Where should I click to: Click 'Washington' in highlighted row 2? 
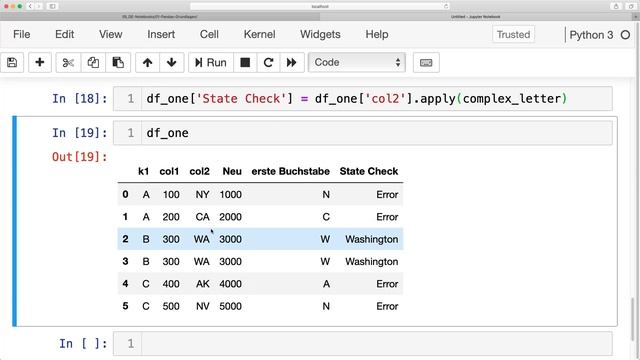[371, 239]
